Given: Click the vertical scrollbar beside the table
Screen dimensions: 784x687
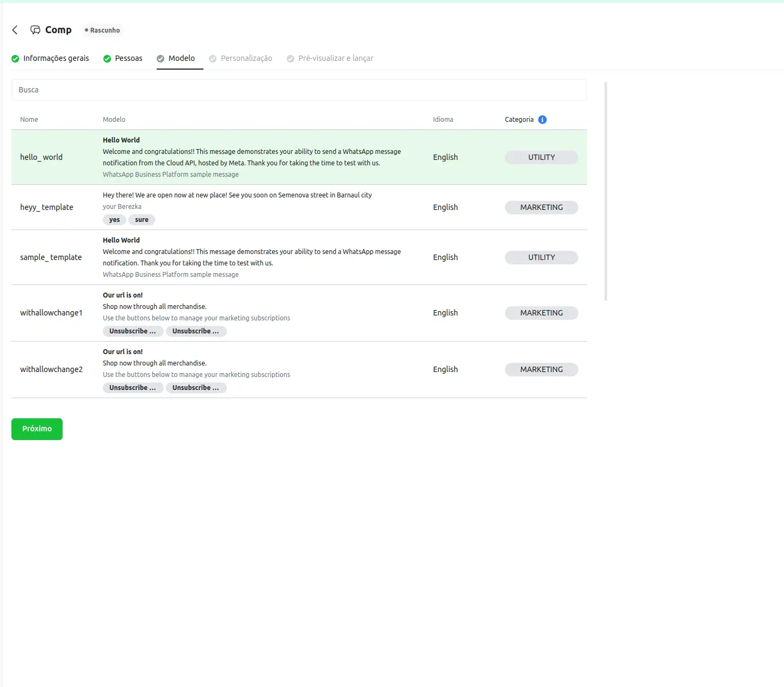Looking at the screenshot, I should tap(606, 190).
